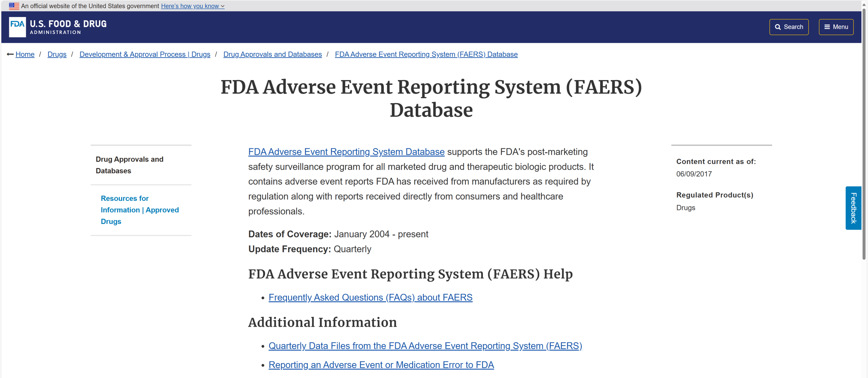Open Reporting an Adverse Event link
This screenshot has width=868, height=378.
pyautogui.click(x=381, y=365)
